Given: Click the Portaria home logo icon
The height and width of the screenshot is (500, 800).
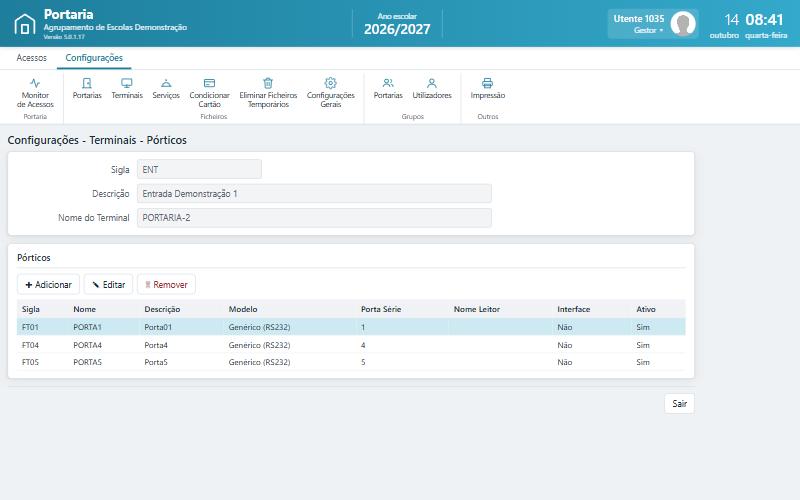Looking at the screenshot, I should click(24, 24).
